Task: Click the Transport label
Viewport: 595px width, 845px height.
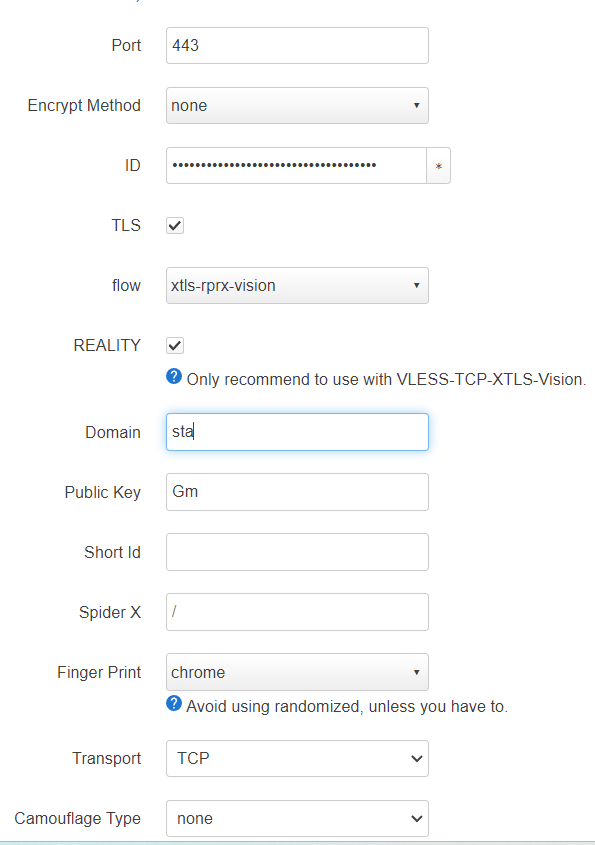Action: (x=107, y=758)
